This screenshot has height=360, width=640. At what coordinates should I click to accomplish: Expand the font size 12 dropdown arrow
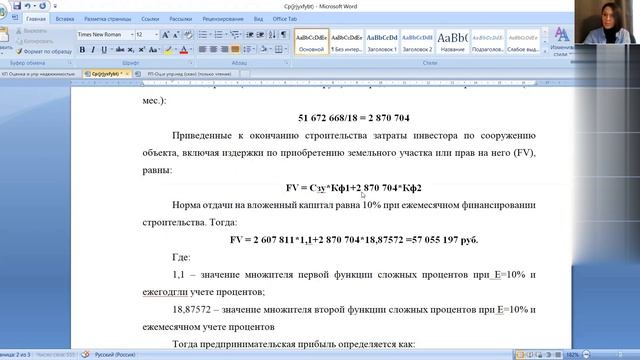(x=156, y=35)
